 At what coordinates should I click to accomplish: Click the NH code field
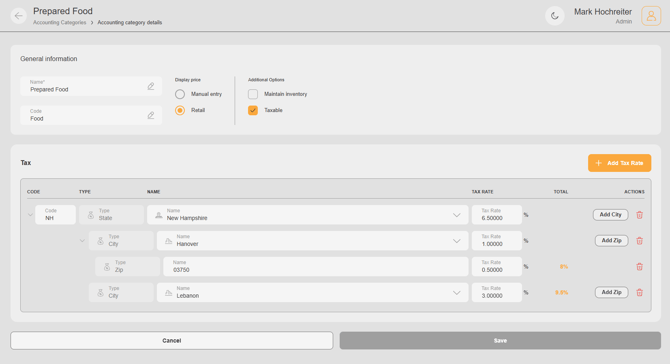[55, 215]
